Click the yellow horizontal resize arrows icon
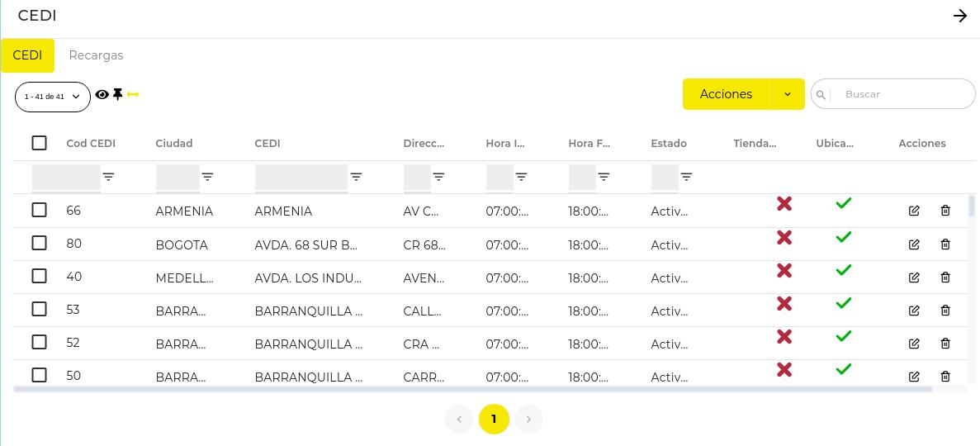 pyautogui.click(x=132, y=94)
